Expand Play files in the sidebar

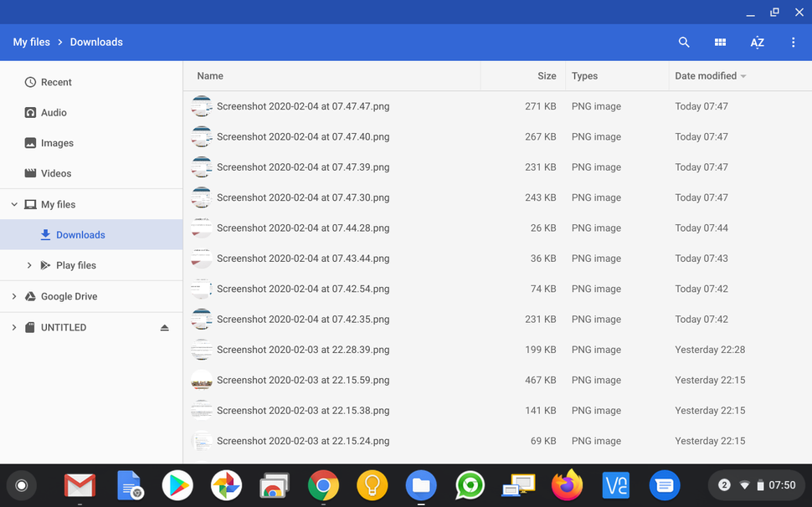pos(29,265)
